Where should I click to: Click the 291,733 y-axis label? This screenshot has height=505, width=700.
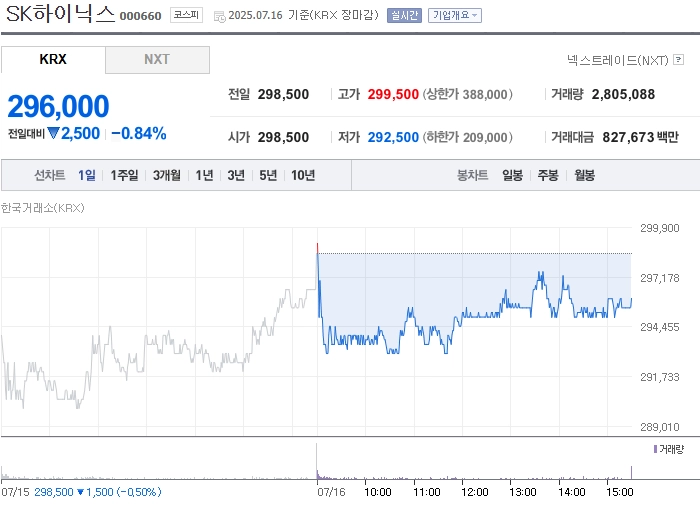pyautogui.click(x=659, y=377)
